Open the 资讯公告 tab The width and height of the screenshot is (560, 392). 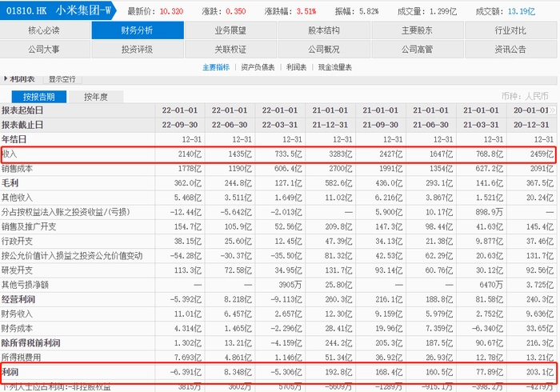pyautogui.click(x=510, y=50)
